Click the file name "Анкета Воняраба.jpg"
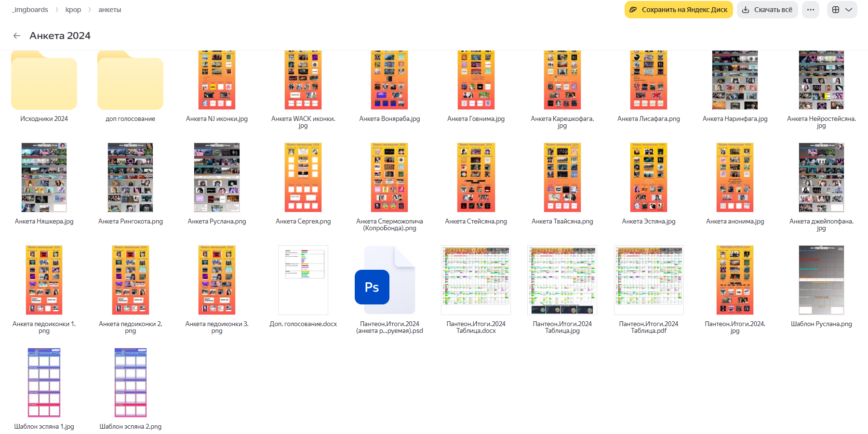The width and height of the screenshot is (868, 434). pos(389,119)
